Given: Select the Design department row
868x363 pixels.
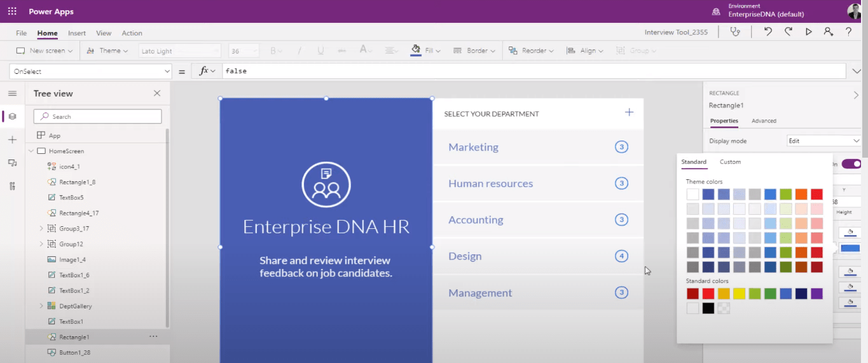Looking at the screenshot, I should coord(538,256).
